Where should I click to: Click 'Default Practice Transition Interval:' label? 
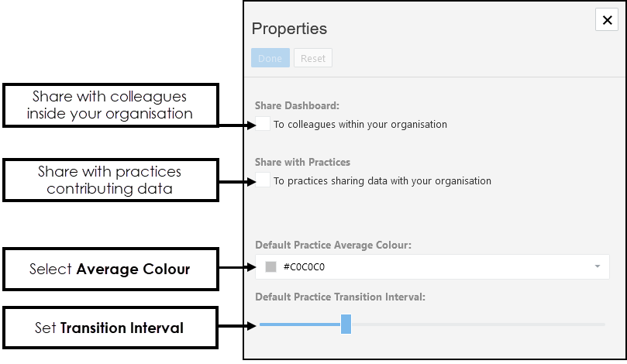[339, 297]
